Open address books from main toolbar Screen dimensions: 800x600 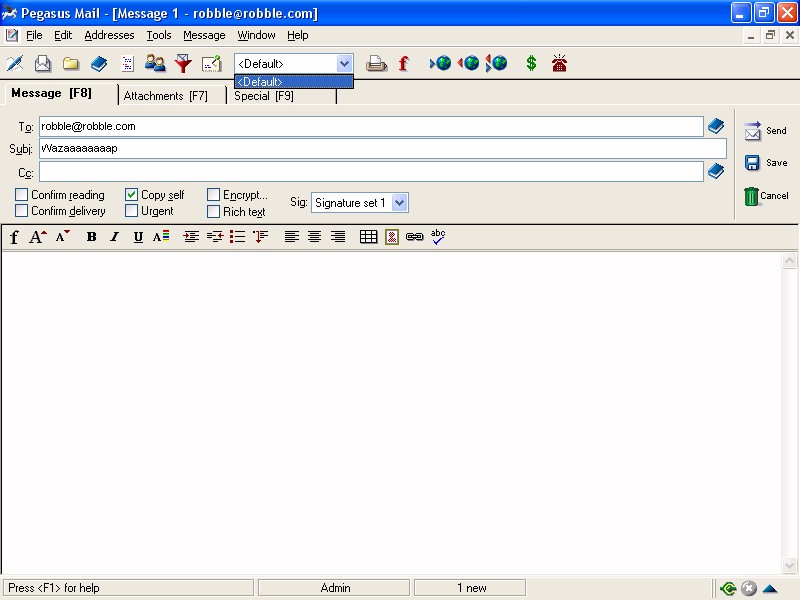[x=99, y=64]
